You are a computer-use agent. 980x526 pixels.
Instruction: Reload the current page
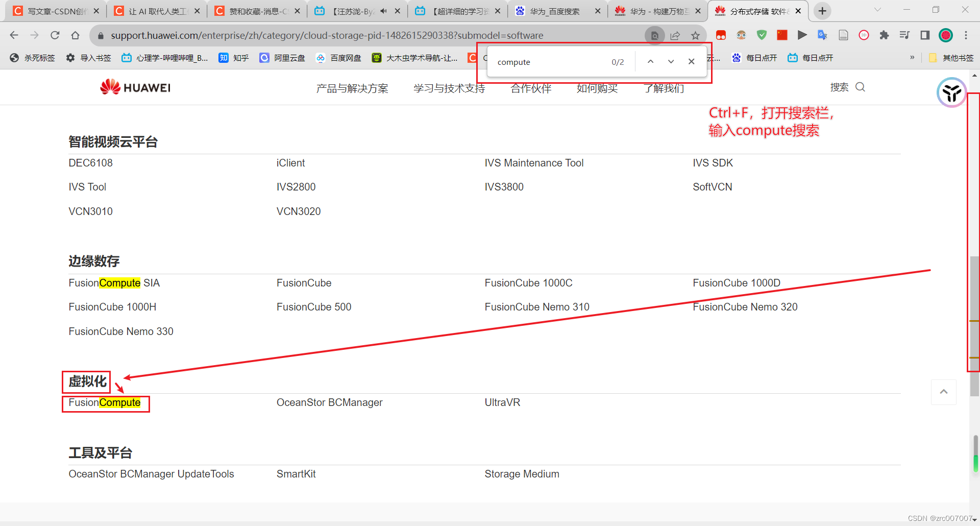(x=55, y=35)
